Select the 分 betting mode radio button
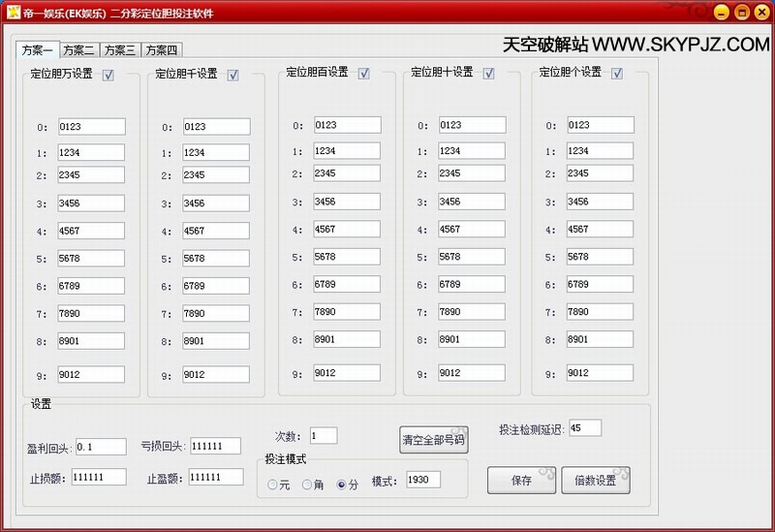Screen dimensions: 775x532 [x=341, y=485]
